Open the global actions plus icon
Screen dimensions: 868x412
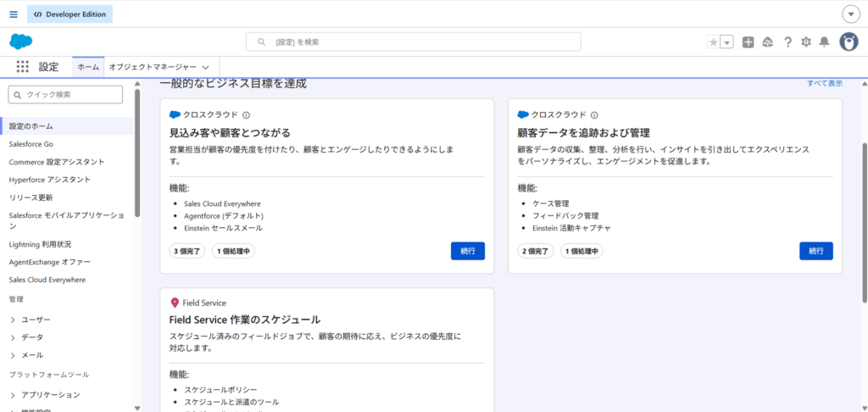point(748,42)
